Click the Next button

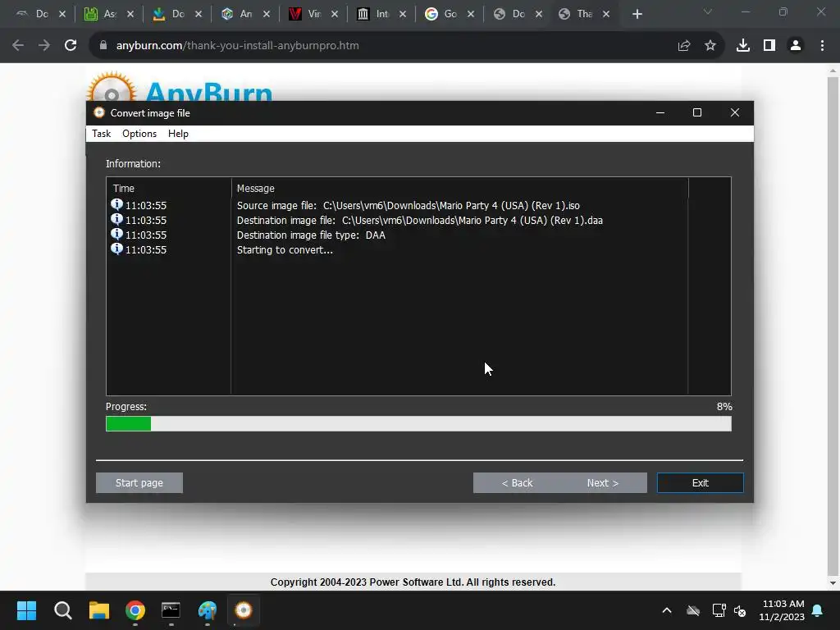603,482
